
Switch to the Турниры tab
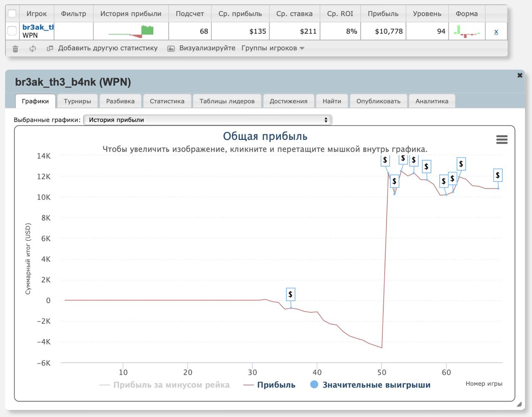(77, 101)
